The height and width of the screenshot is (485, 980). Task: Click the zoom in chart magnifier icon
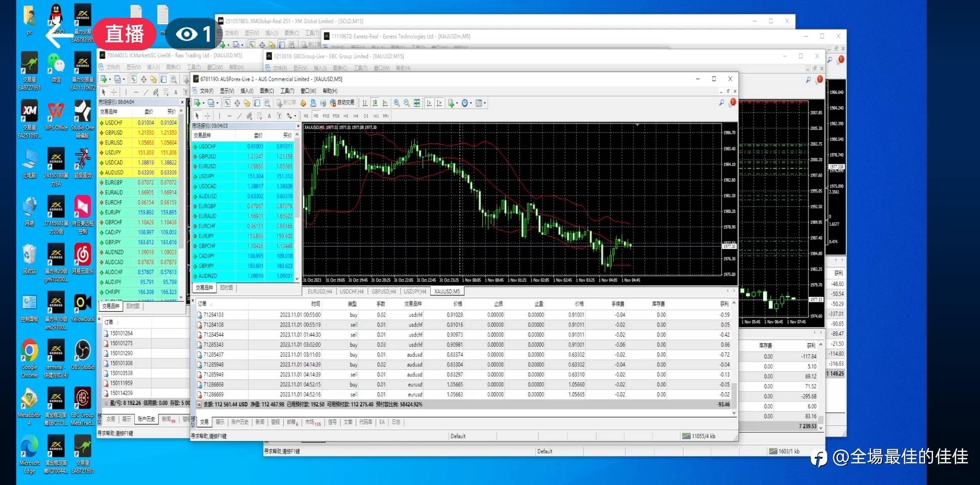[396, 103]
